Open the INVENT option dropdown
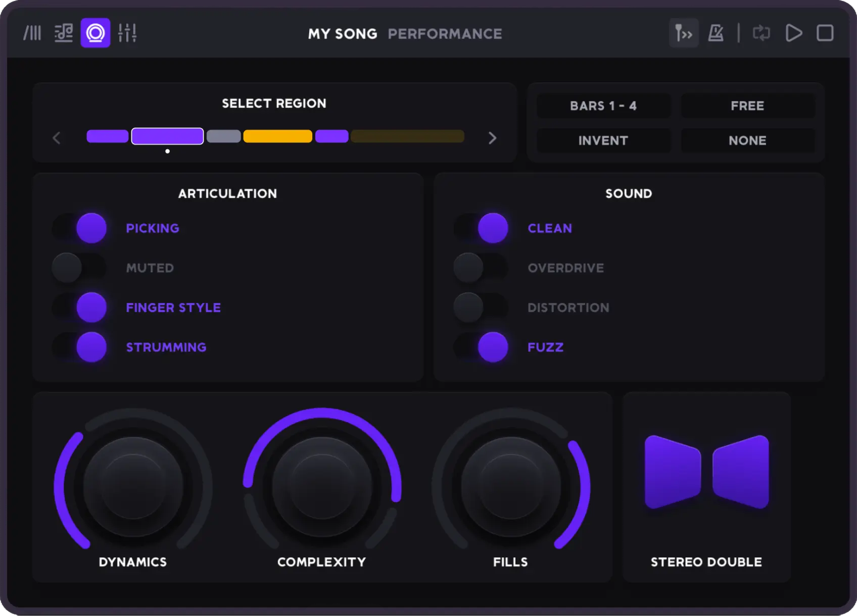The image size is (857, 616). point(603,140)
